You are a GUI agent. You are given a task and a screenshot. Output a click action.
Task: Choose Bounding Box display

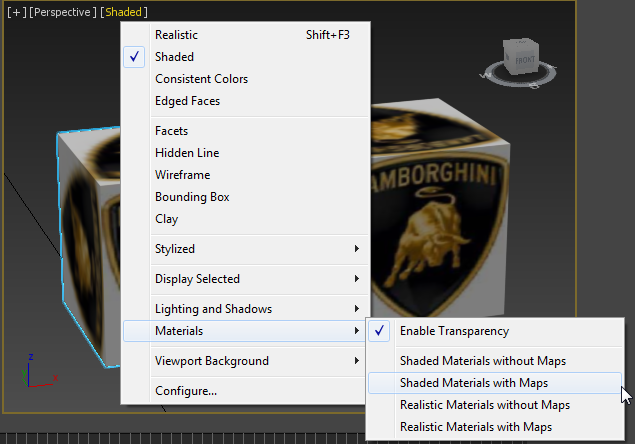(x=245, y=197)
